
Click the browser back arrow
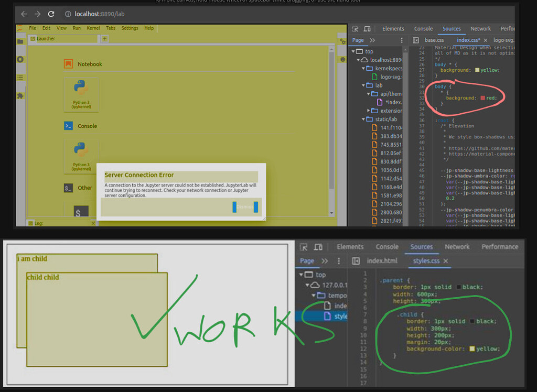pyautogui.click(x=24, y=14)
